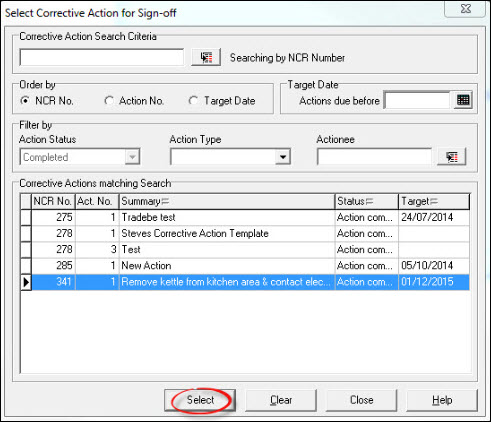The image size is (491, 422).
Task: Click row indicator arrow for NCR 341
Action: 26,282
